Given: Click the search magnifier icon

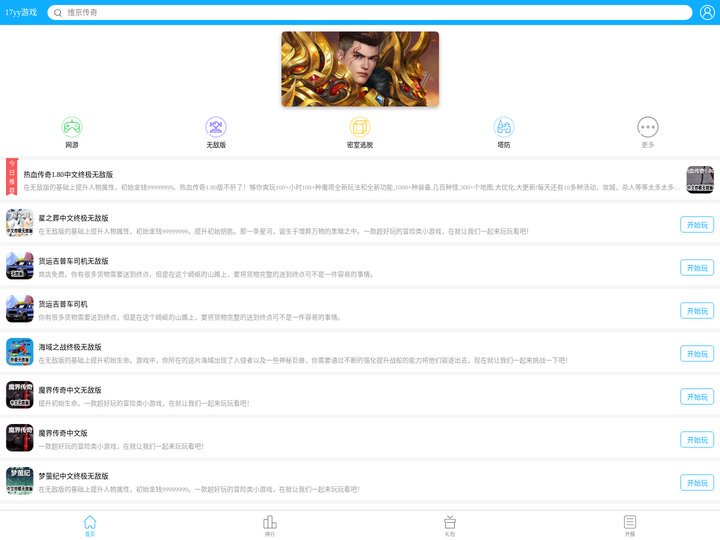Looking at the screenshot, I should tap(58, 13).
